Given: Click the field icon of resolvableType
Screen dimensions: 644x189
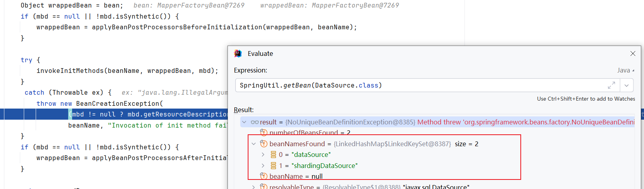Looking at the screenshot, I should click(x=264, y=186).
